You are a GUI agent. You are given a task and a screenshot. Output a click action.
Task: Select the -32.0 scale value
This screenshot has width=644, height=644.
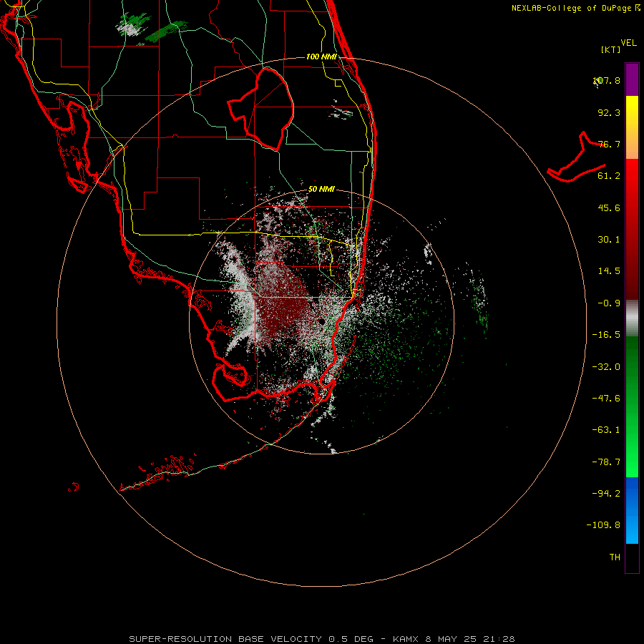606,367
